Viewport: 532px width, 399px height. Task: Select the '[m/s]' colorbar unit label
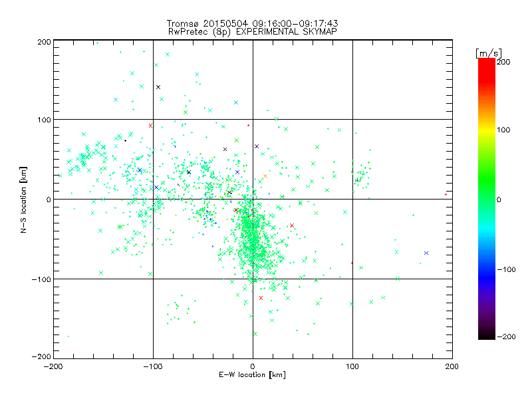pos(489,53)
